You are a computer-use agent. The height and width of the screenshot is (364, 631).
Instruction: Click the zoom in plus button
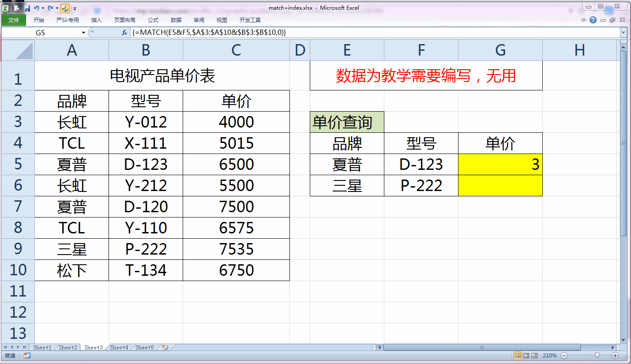point(615,356)
